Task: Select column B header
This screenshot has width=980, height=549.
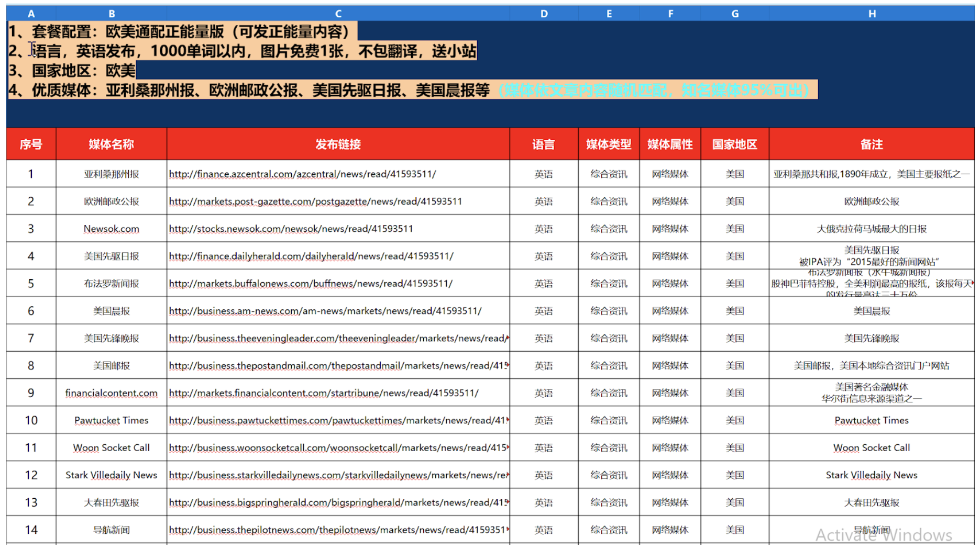Action: point(112,14)
